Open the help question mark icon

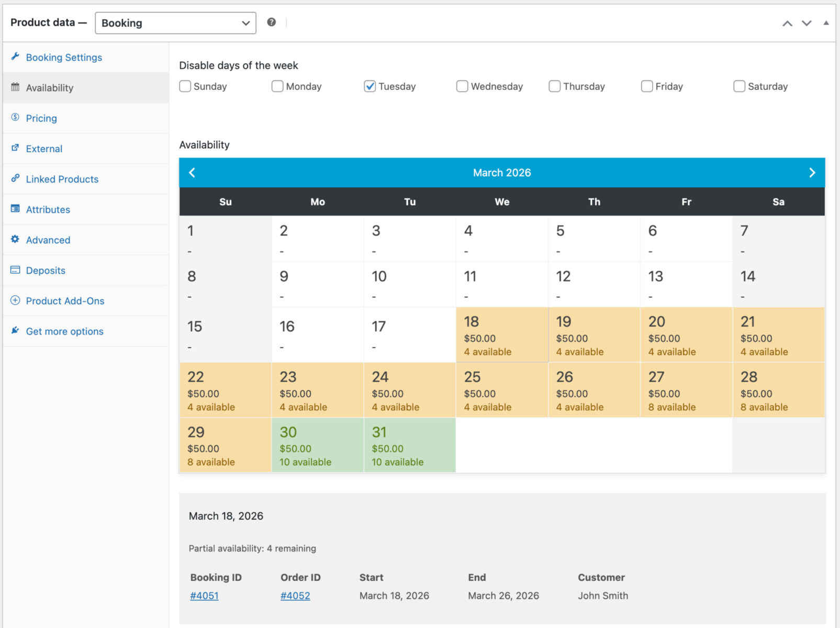pos(271,23)
